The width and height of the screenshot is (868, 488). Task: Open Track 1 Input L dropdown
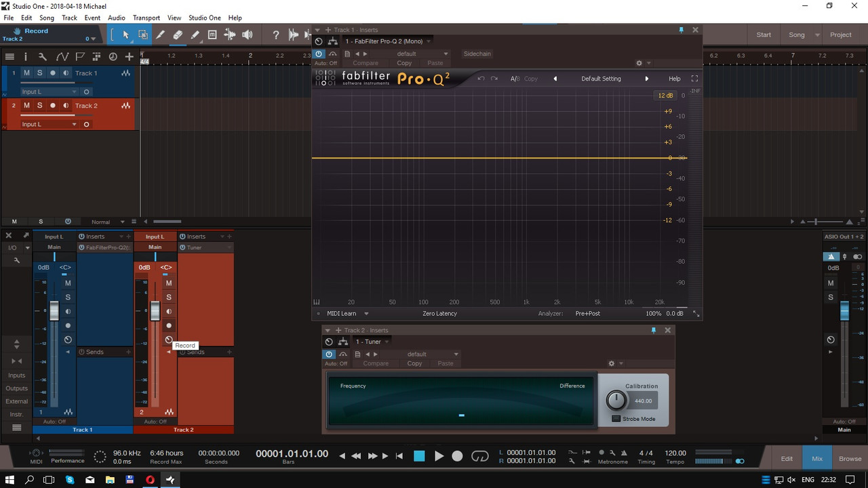coord(50,91)
